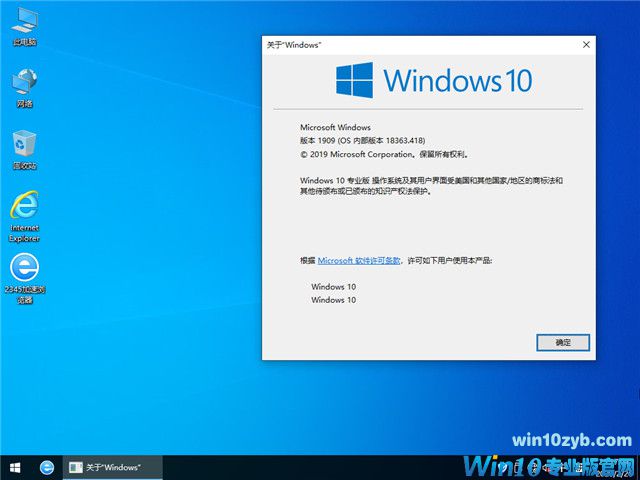Open the This PC desktop icon
The image size is (640, 480).
[24, 25]
